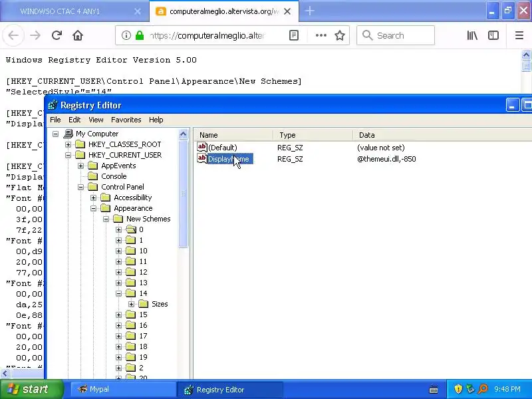The height and width of the screenshot is (399, 532).
Task: Select the (Default) value string icon
Action: [202, 147]
